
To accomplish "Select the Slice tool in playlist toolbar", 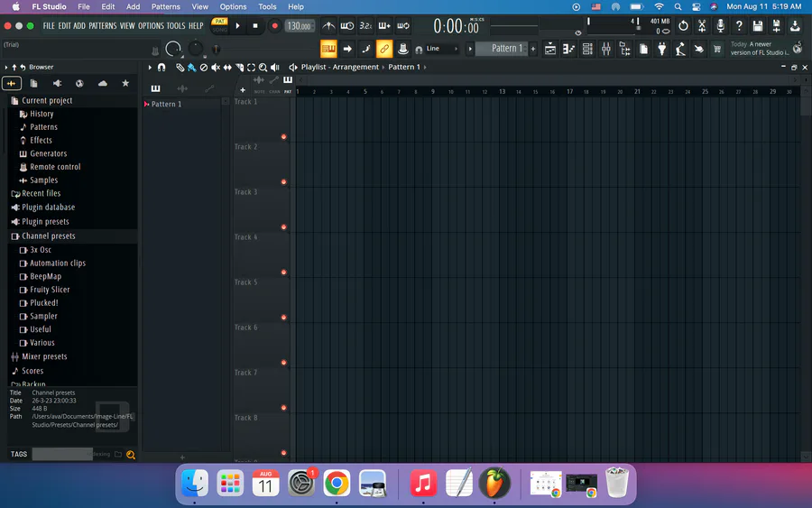I will point(239,68).
